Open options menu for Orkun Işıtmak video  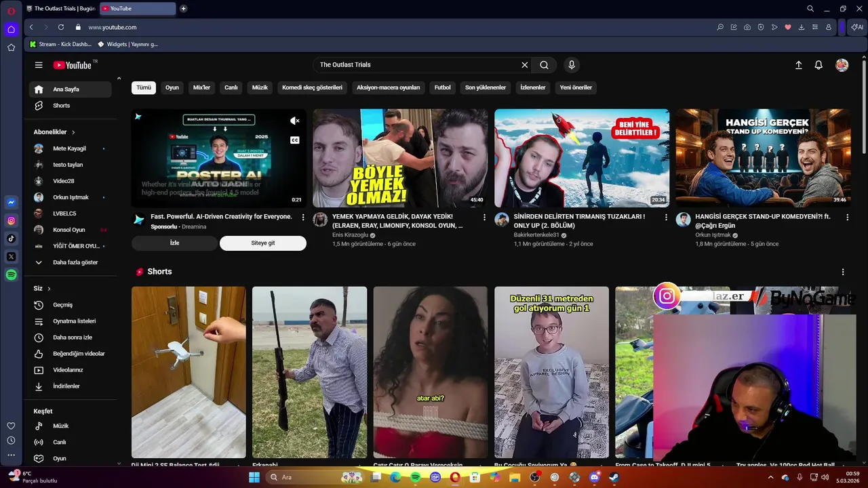(846, 218)
